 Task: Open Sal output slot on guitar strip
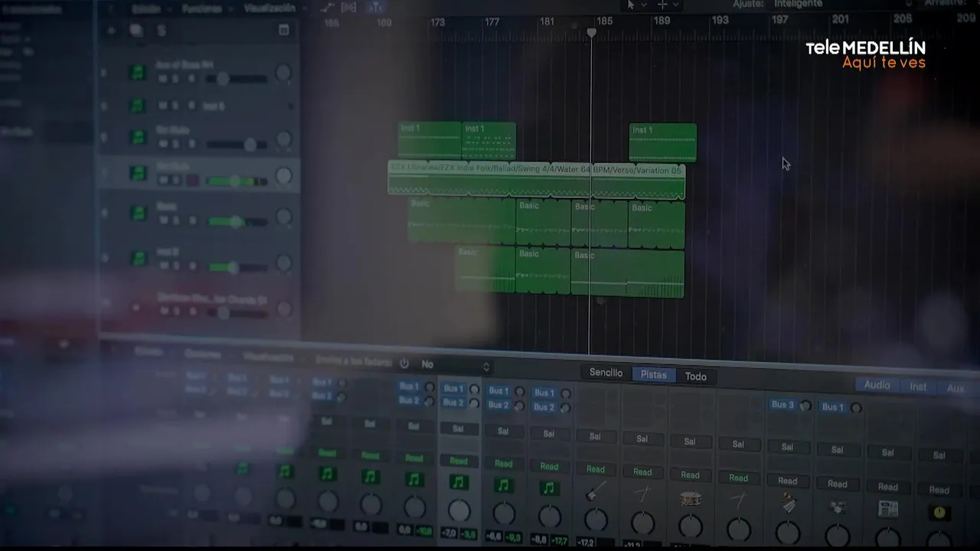pos(595,436)
